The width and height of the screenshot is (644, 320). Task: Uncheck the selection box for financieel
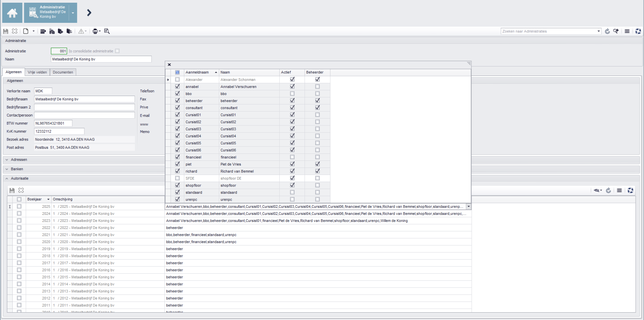point(177,157)
